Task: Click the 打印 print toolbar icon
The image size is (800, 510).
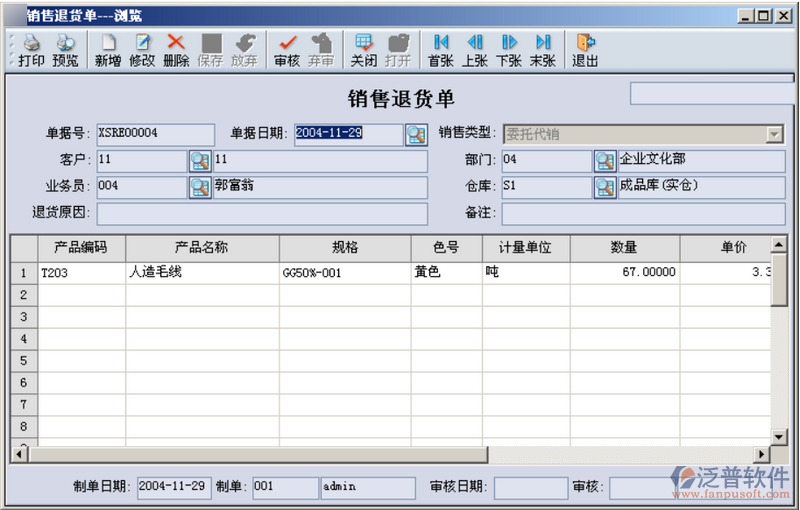Action: click(x=31, y=50)
